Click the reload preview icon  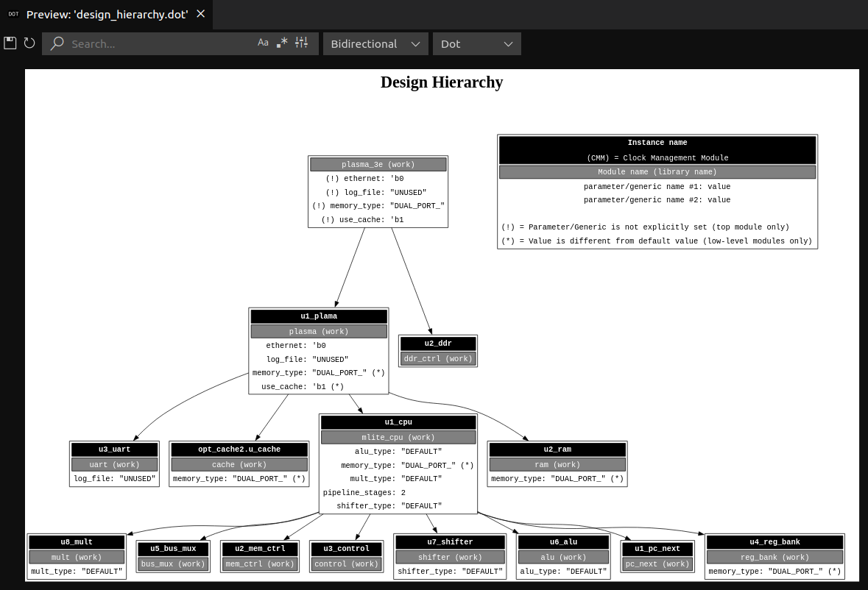coord(29,43)
